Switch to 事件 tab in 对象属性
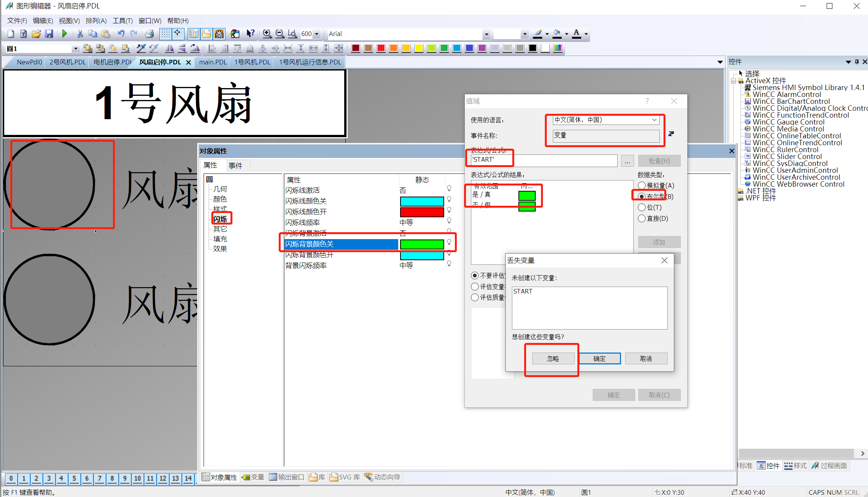This screenshot has width=868, height=497. coord(235,166)
